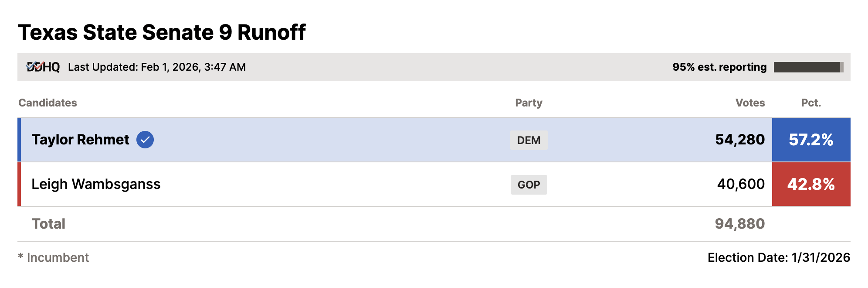
Task: Click the Party column header
Action: 529,103
